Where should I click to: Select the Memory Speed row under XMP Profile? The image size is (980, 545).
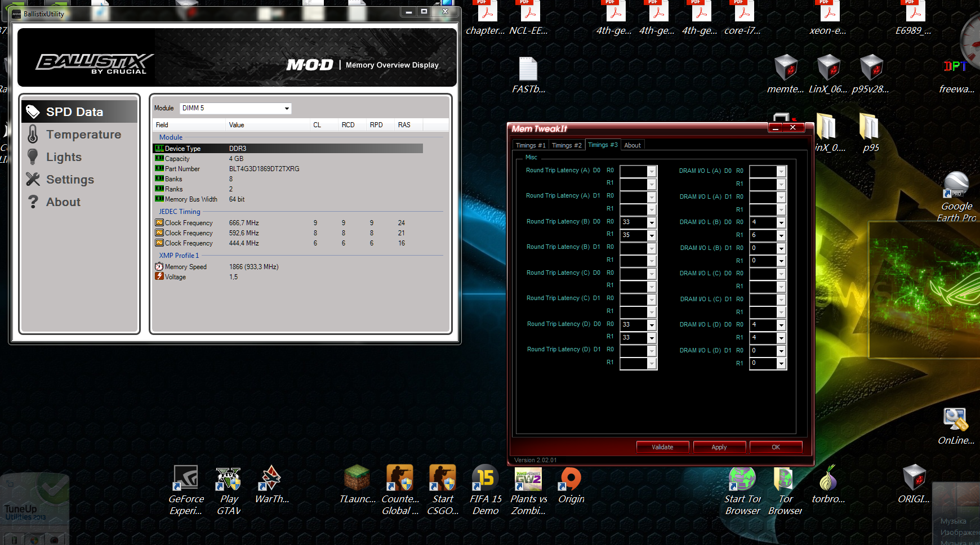pyautogui.click(x=288, y=267)
